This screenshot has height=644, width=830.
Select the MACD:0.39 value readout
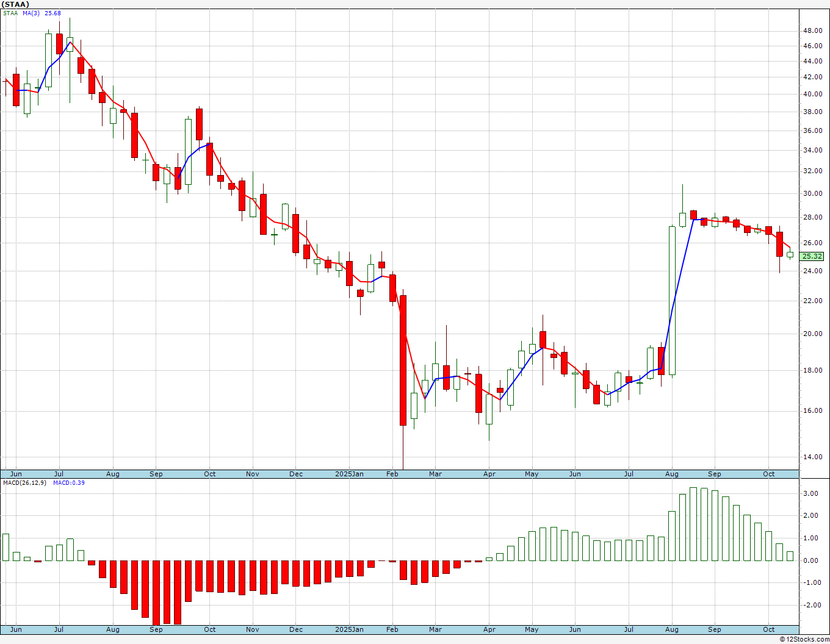click(x=68, y=482)
